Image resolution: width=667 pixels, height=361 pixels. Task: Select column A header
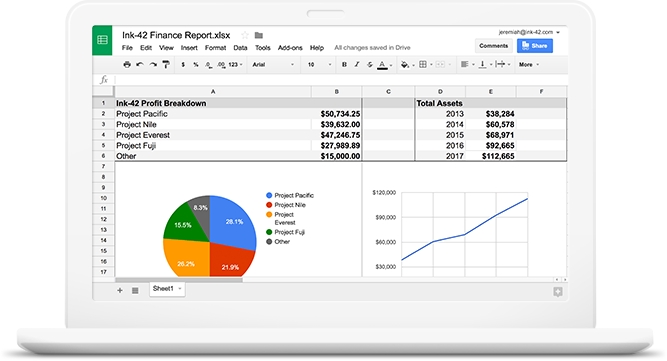tap(213, 92)
